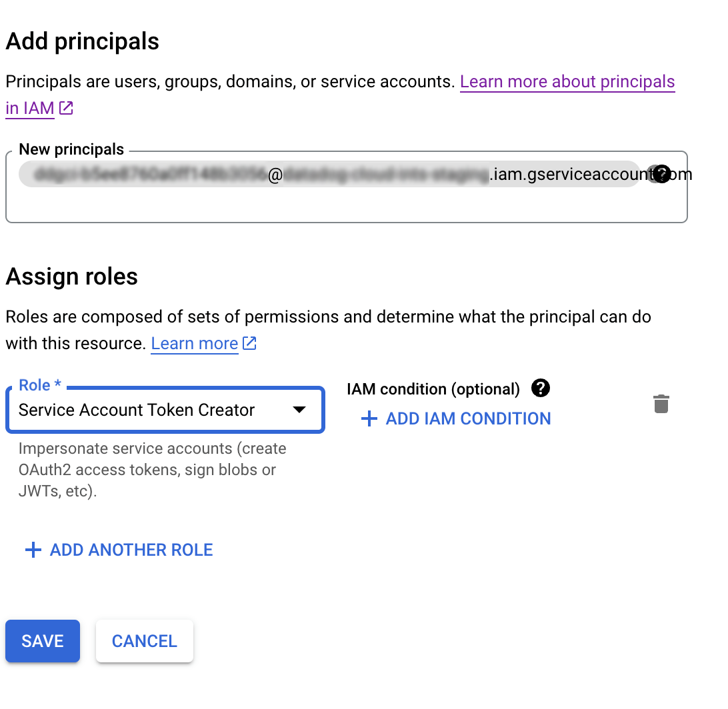
Task: Cancel adding principals
Action: [145, 641]
